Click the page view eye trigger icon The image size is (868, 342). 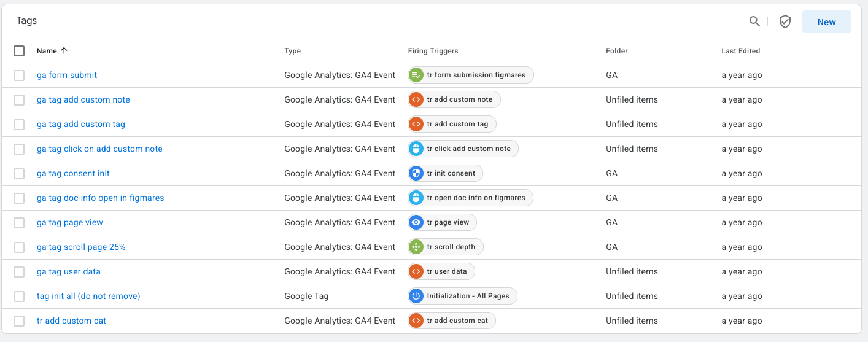tap(416, 222)
